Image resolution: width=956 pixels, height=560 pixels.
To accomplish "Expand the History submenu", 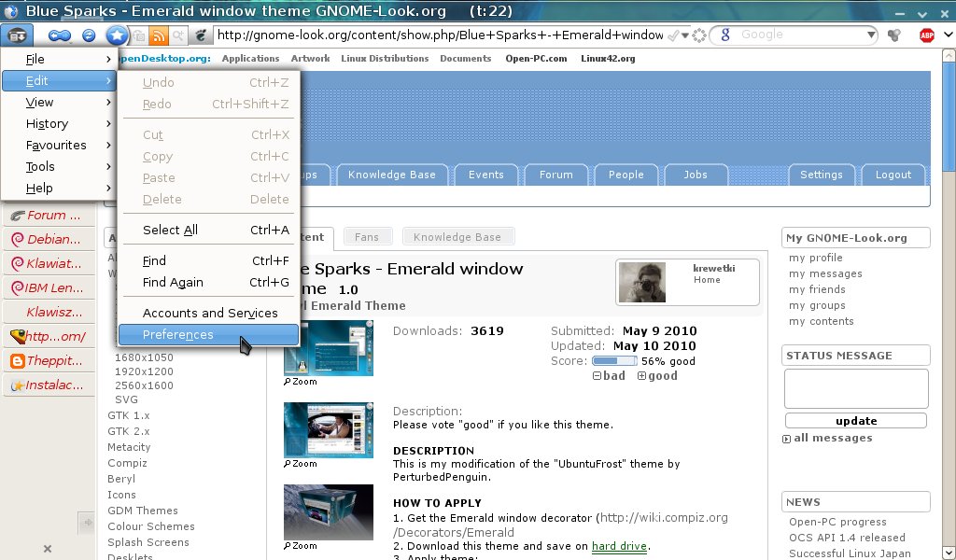I will [59, 124].
